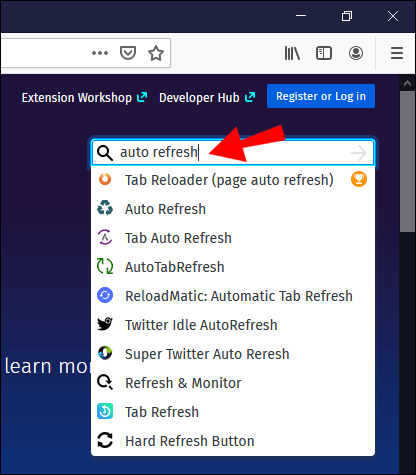The width and height of the screenshot is (416, 475).
Task: Bookmark this page with the star icon
Action: [x=156, y=53]
